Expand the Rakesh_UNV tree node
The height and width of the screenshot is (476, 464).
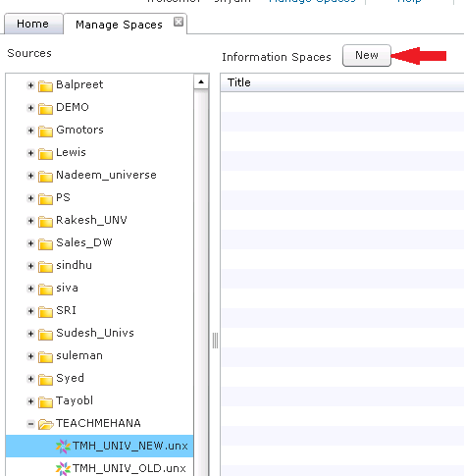[30, 221]
